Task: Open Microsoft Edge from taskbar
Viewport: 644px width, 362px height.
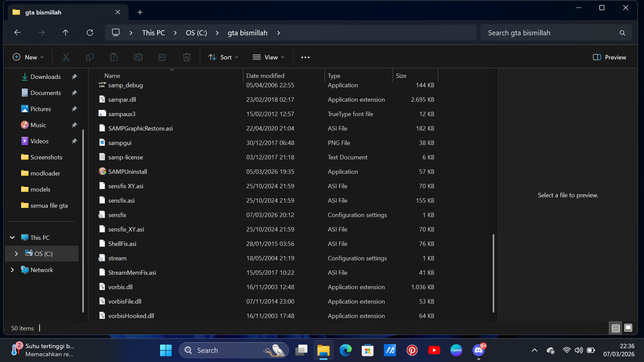Action: [x=345, y=350]
